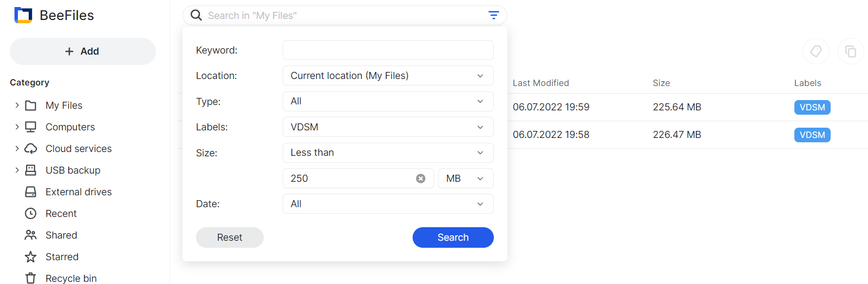Open Starred files
Viewport: 868px width, 284px height.
click(x=62, y=257)
